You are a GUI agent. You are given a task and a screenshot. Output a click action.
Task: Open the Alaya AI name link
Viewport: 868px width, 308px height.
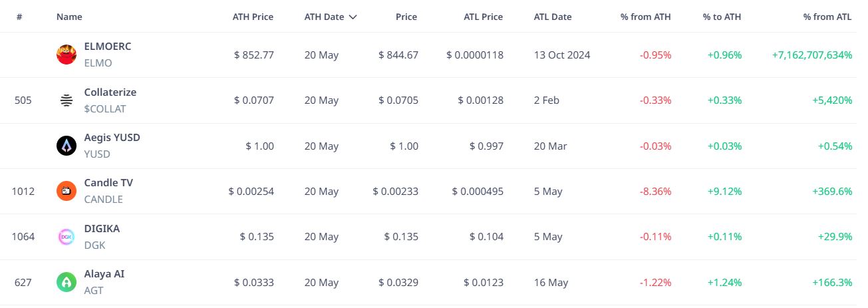coord(104,273)
